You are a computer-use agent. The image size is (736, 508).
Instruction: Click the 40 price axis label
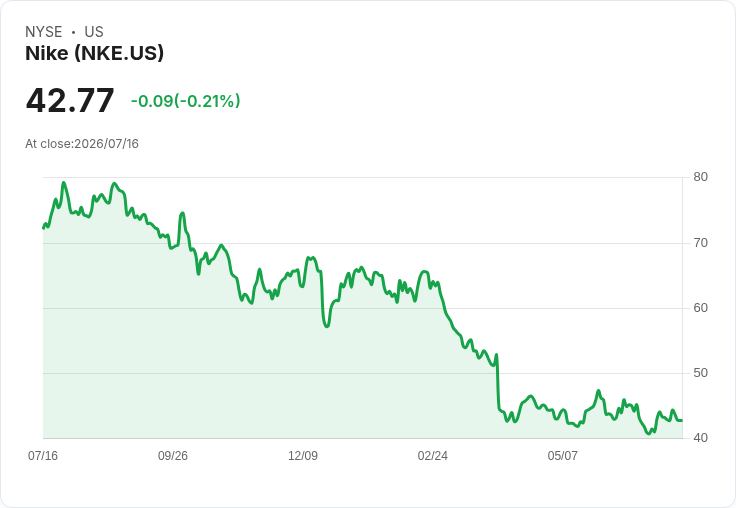pyautogui.click(x=700, y=438)
